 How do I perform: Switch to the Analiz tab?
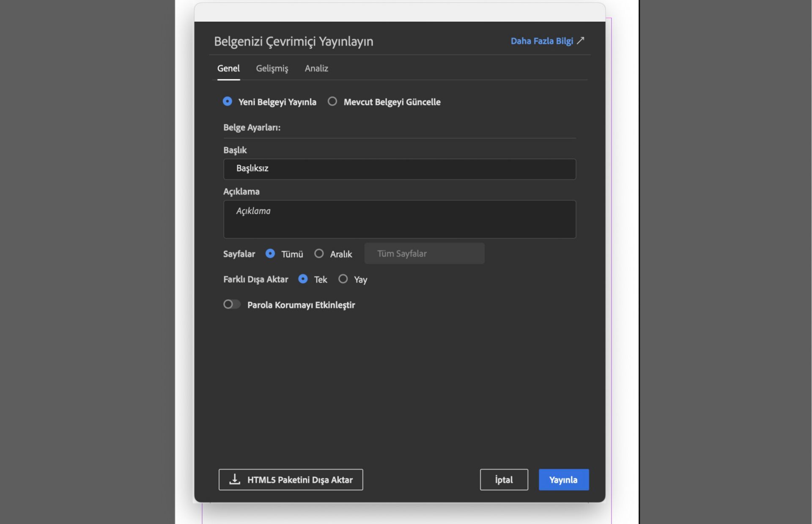click(x=316, y=69)
